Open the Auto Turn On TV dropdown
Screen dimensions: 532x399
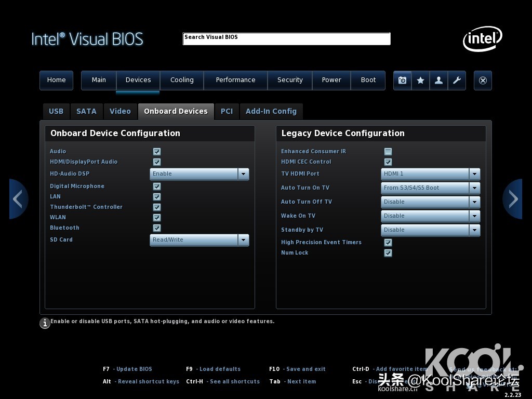pyautogui.click(x=431, y=188)
